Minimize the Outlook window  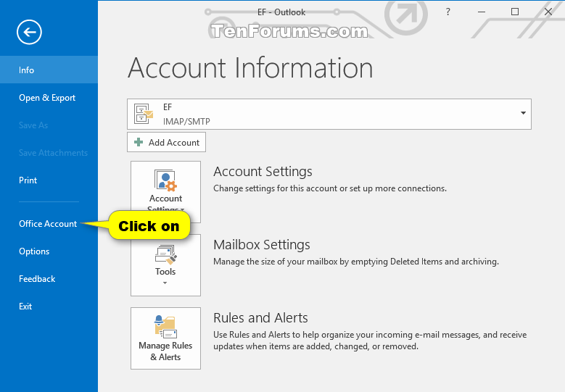pos(482,12)
